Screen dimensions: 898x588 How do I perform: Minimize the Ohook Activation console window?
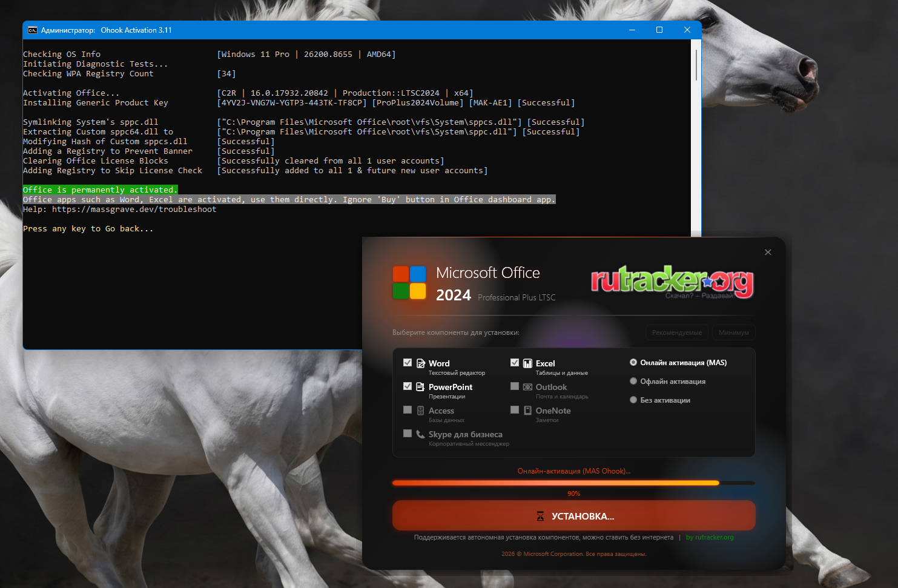(632, 30)
